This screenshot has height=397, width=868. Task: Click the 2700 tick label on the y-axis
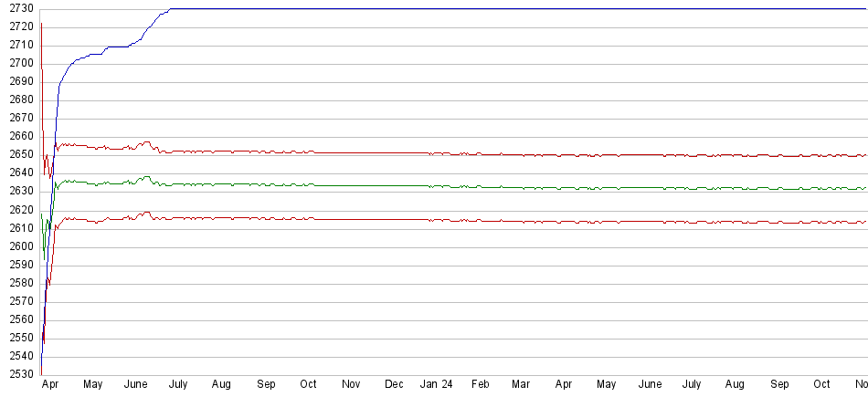[18, 63]
